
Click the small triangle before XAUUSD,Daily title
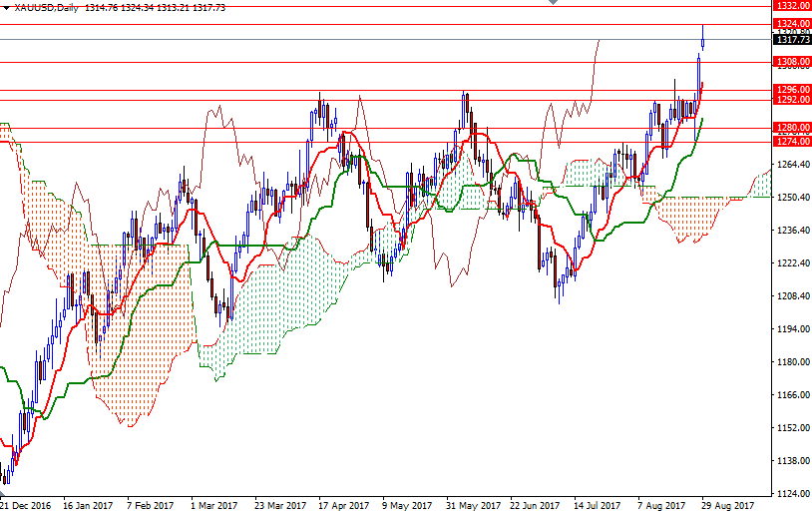pyautogui.click(x=7, y=7)
